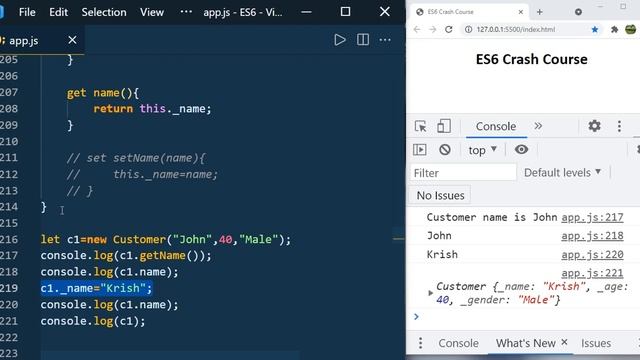
Task: Switch to drawer Console tab
Action: pyautogui.click(x=458, y=343)
